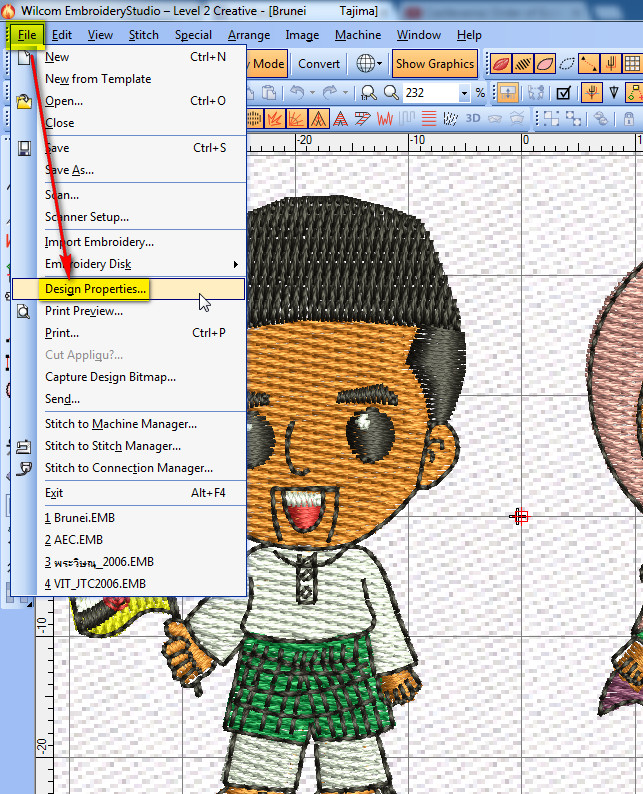Click the Stitch to Connection Manager icon
643x794 pixels.
click(x=24, y=468)
